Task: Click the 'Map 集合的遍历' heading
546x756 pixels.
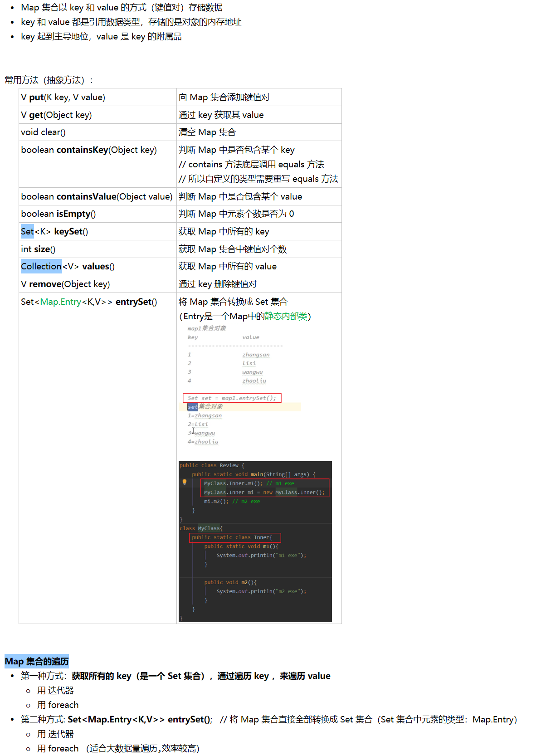Action: click(37, 661)
